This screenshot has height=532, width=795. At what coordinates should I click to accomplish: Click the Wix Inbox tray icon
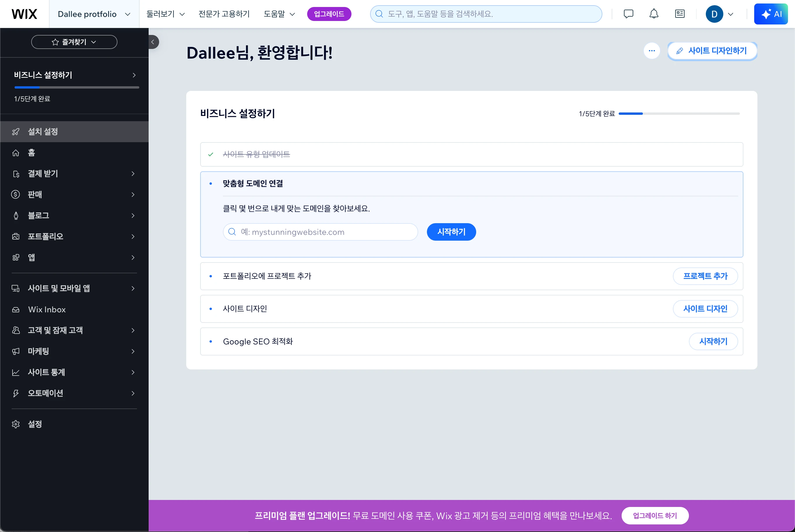click(16, 309)
